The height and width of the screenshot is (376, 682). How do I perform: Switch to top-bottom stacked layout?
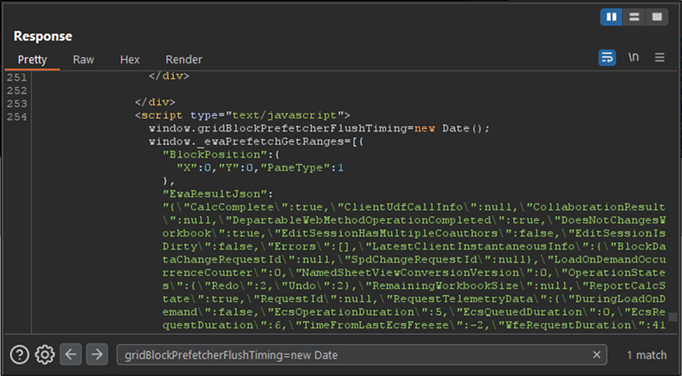tap(634, 17)
